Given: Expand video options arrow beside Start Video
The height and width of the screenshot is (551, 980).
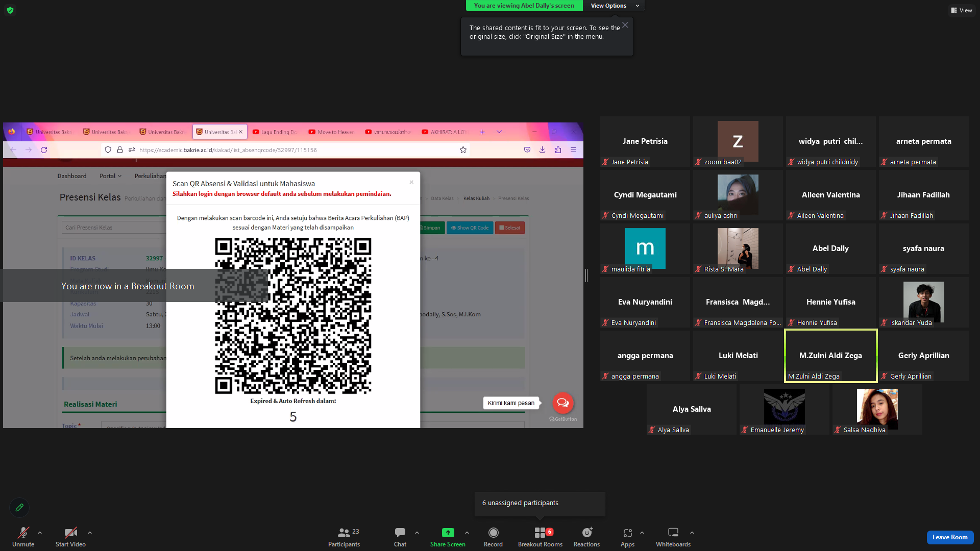Looking at the screenshot, I should pos(90,533).
